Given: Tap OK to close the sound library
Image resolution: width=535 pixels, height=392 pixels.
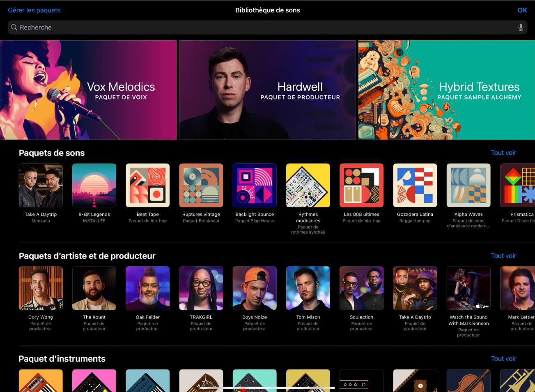Looking at the screenshot, I should (522, 10).
